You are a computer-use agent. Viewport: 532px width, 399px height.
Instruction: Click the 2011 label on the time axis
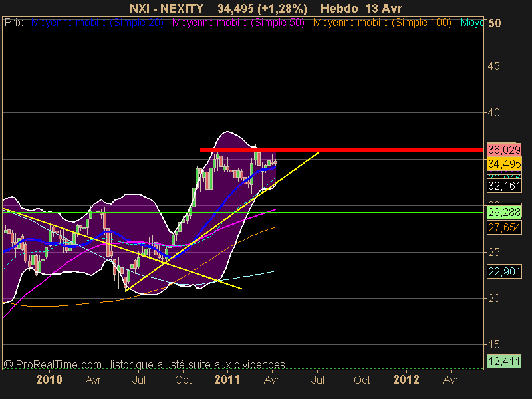click(x=227, y=380)
